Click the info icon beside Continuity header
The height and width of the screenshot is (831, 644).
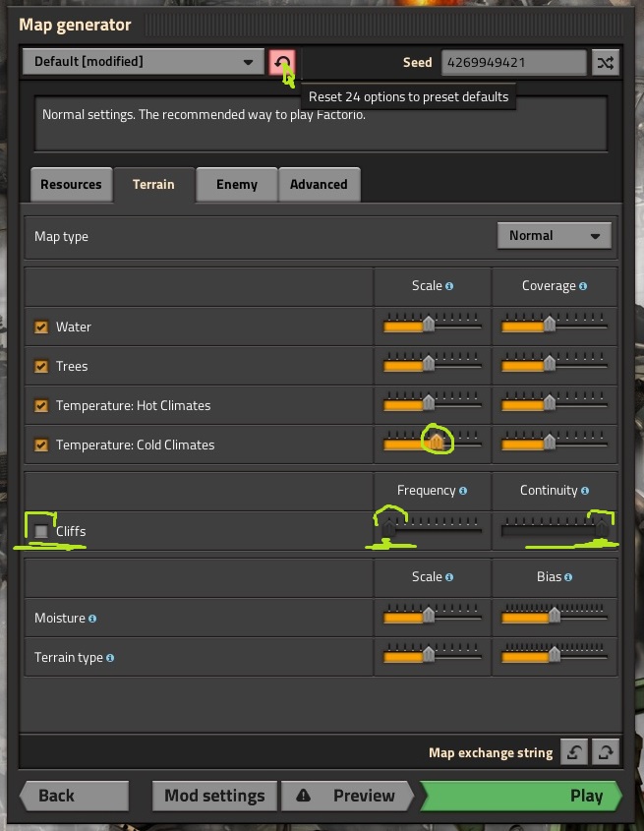585,491
